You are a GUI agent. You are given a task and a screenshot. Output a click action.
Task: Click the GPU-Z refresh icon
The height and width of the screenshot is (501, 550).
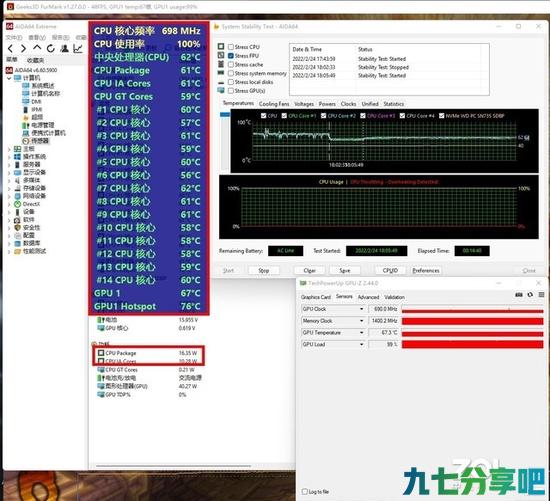pyautogui.click(x=530, y=295)
